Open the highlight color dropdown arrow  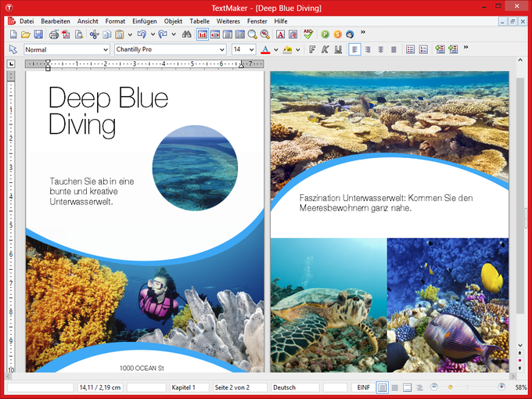(x=298, y=50)
